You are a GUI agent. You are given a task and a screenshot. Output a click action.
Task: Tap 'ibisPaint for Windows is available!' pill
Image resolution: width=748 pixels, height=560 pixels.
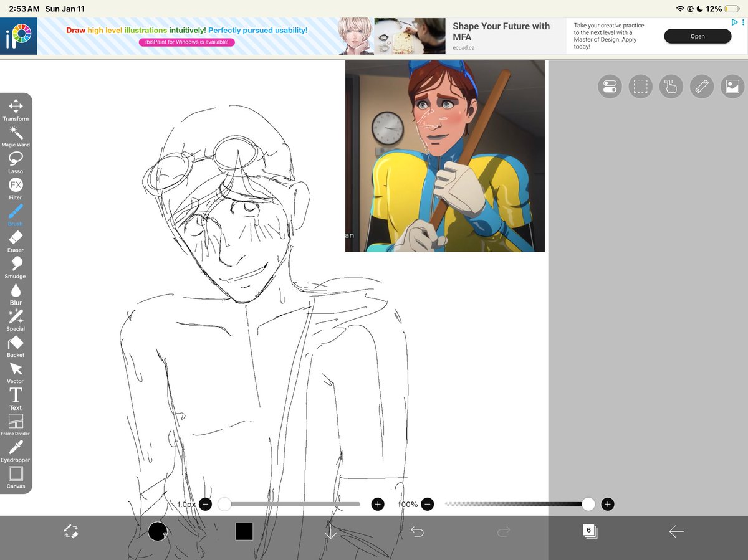click(187, 42)
